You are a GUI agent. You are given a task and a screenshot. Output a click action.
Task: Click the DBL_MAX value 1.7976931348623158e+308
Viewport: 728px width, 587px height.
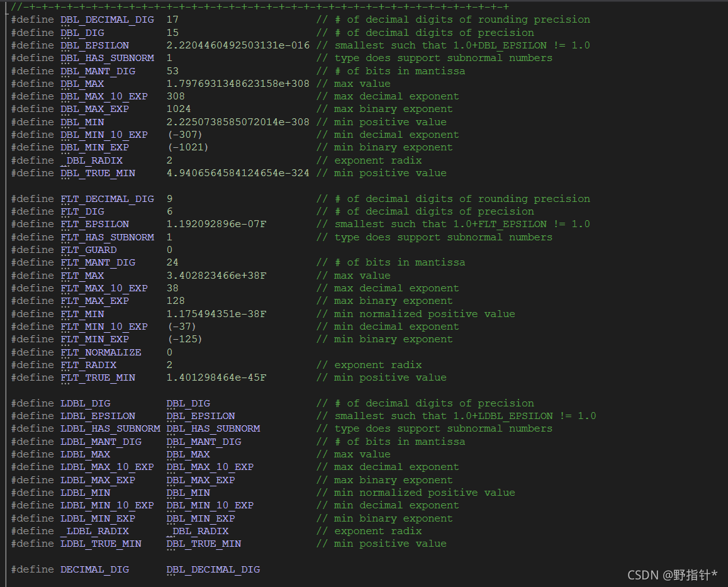[x=238, y=84]
